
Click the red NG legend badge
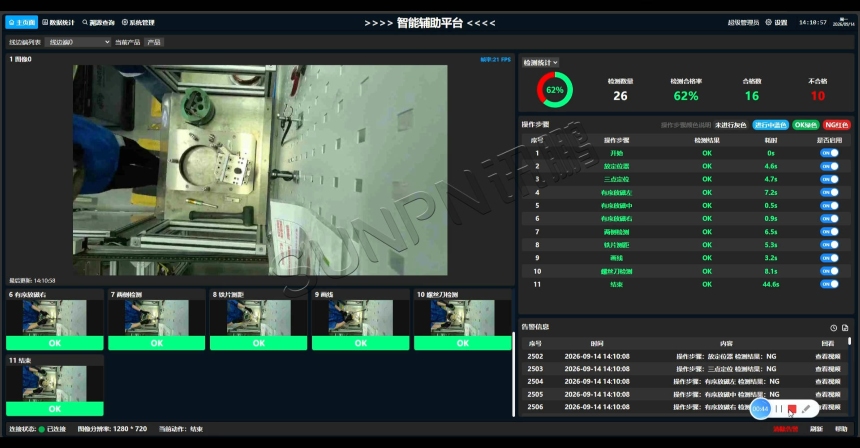pos(836,125)
